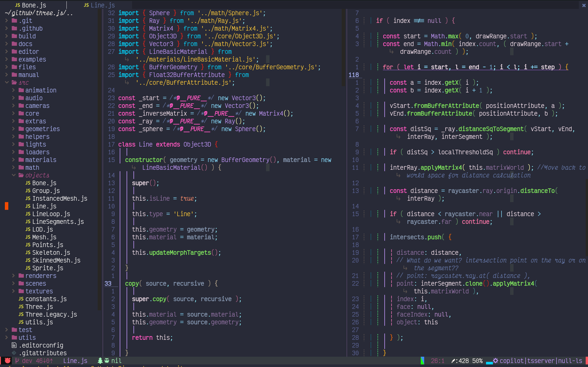The width and height of the screenshot is (588, 367).
Task: Place cursor on the copy( source, recursive ) line
Action: tap(171, 283)
